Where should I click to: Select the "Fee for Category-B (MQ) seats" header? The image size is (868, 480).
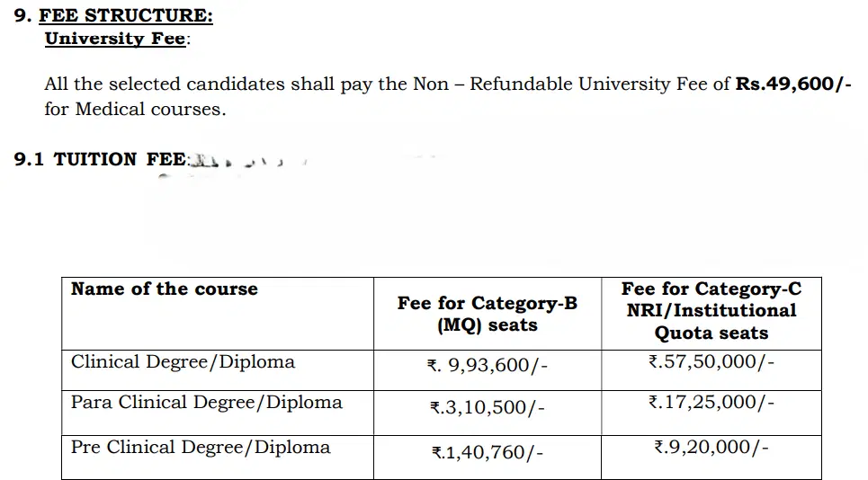point(487,314)
